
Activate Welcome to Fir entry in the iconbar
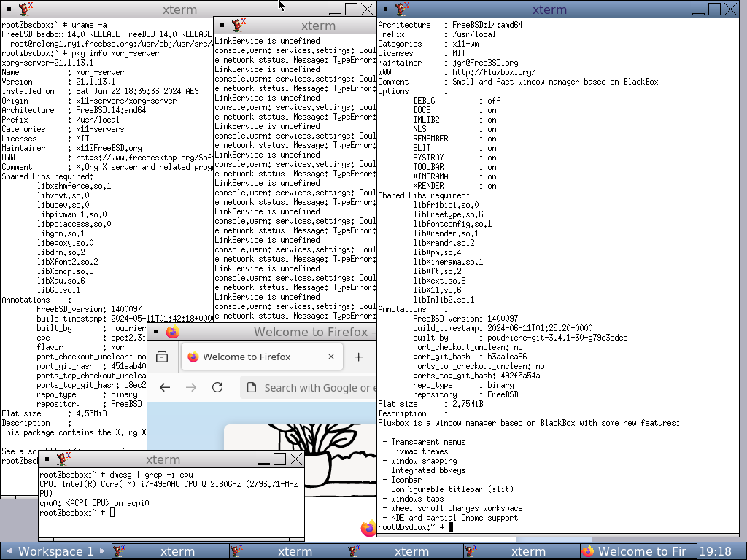(639, 551)
